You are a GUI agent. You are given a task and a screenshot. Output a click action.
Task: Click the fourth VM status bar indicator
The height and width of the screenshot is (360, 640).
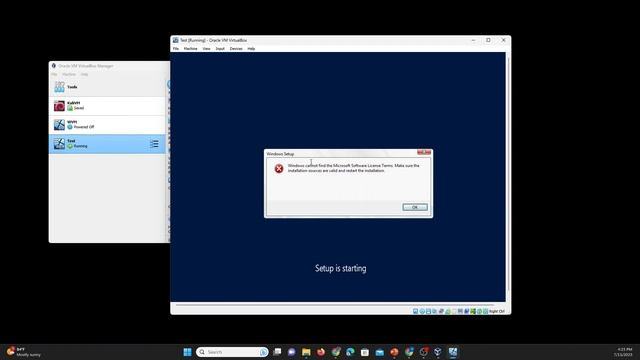(x=434, y=311)
